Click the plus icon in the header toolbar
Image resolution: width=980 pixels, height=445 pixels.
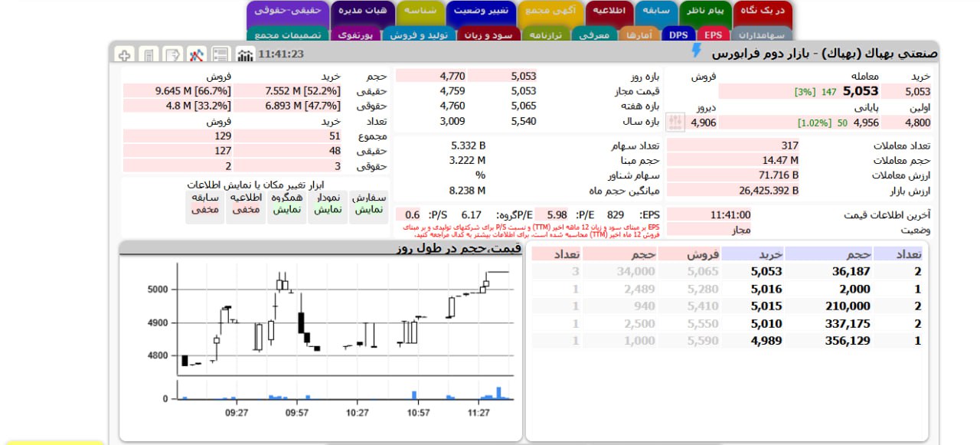tap(126, 54)
